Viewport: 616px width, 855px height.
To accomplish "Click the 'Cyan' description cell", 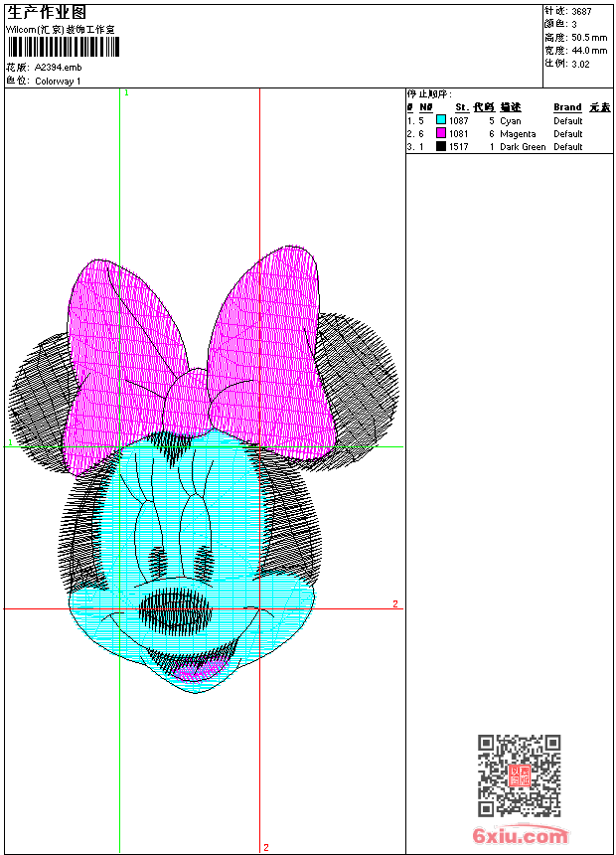I will (x=511, y=121).
